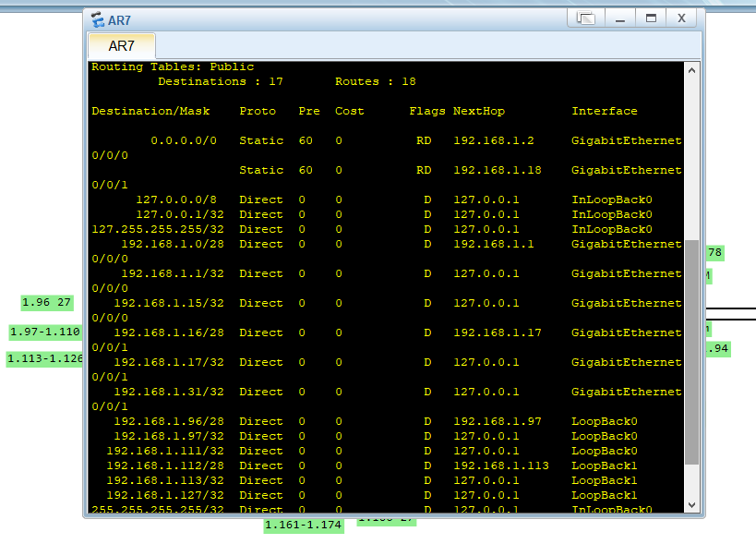Screen dimensions: 756x544
Task: Click destination 127.255.255.255/32
Action: (158, 229)
